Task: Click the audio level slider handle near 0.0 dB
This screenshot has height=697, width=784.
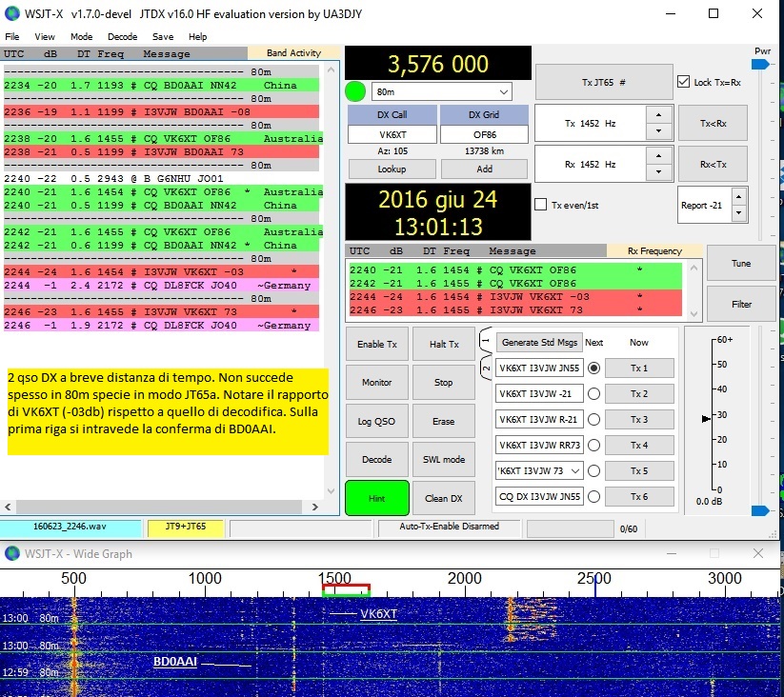Action: 760,510
